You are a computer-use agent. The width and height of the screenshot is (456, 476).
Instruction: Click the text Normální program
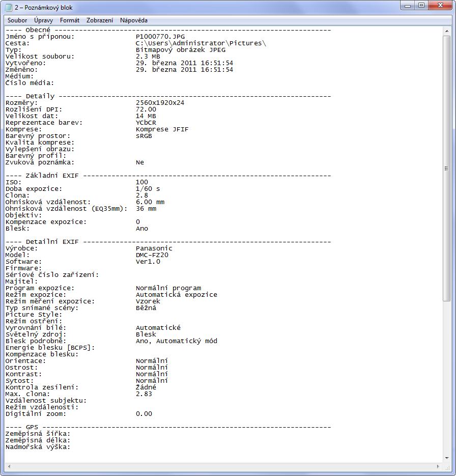coord(168,288)
